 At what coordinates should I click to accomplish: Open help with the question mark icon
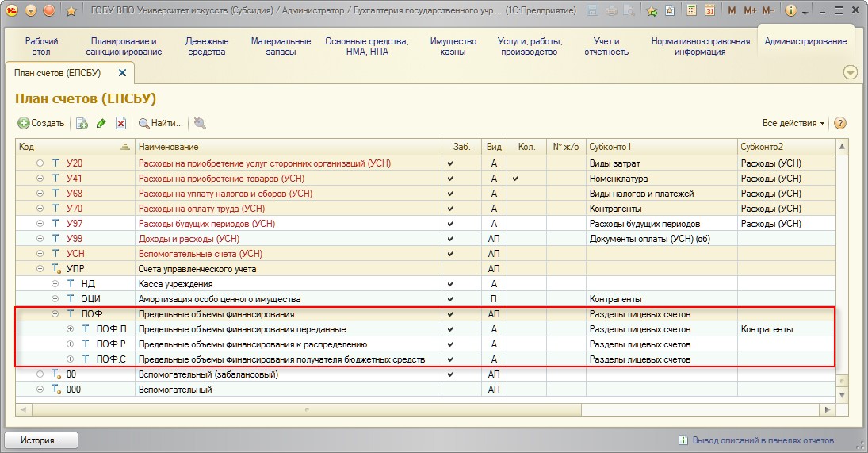click(840, 123)
